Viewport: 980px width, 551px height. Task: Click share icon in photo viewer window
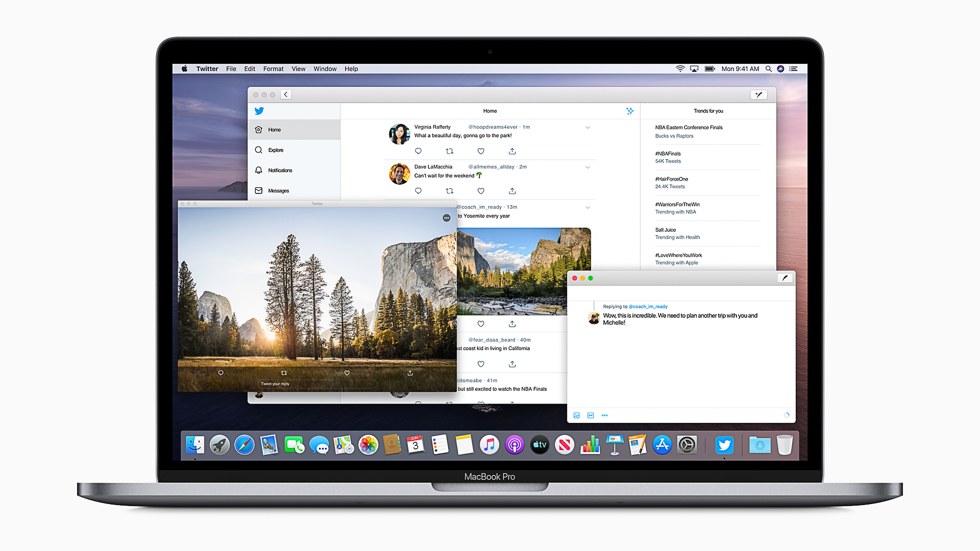410,373
